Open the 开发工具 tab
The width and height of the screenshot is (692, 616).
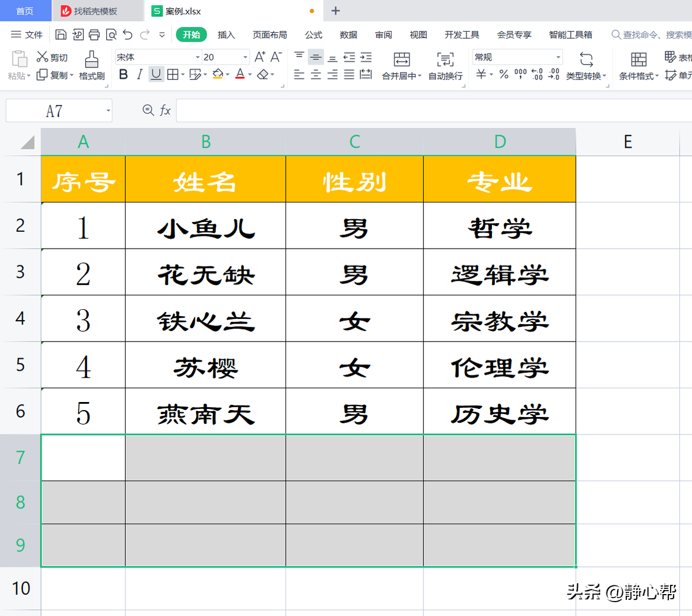pos(462,35)
